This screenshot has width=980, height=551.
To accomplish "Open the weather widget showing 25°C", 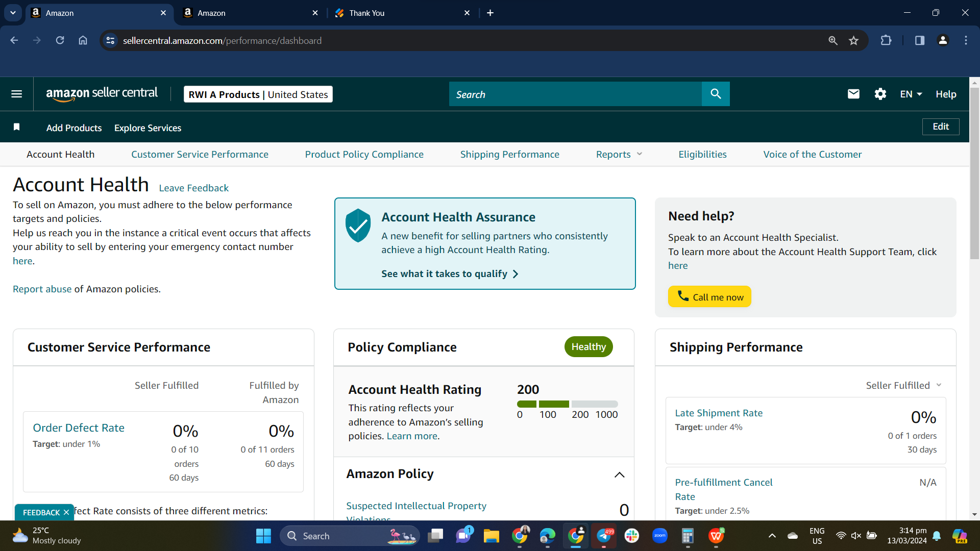I will tap(47, 536).
